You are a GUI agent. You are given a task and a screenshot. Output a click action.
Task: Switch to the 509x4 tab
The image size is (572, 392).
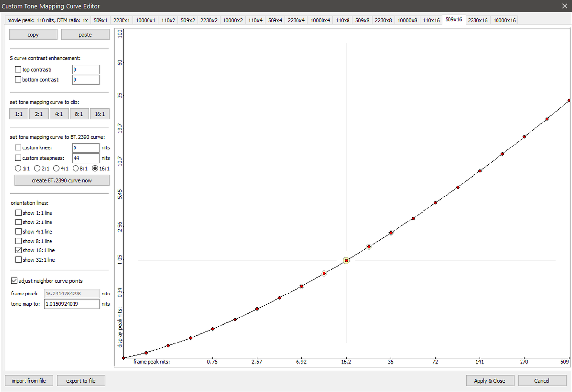[275, 20]
